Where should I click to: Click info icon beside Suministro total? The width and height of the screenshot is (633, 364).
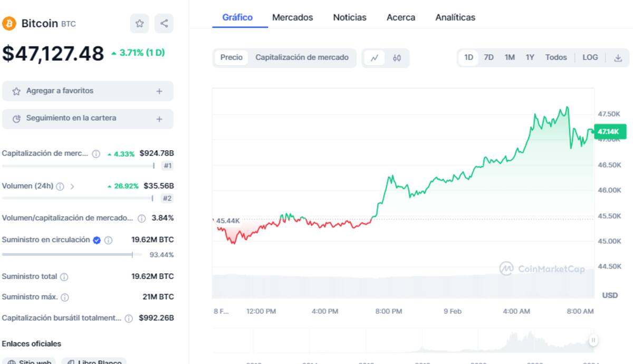pos(64,277)
